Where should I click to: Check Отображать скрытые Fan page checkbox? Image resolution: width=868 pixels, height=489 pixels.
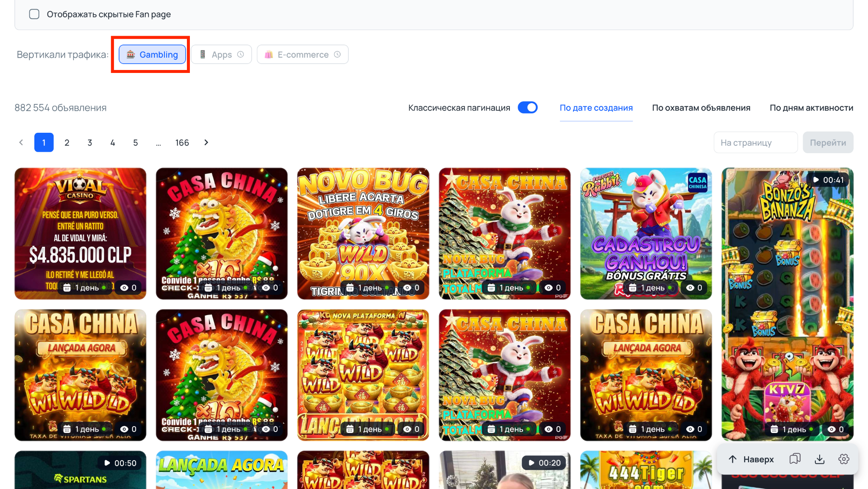click(34, 14)
